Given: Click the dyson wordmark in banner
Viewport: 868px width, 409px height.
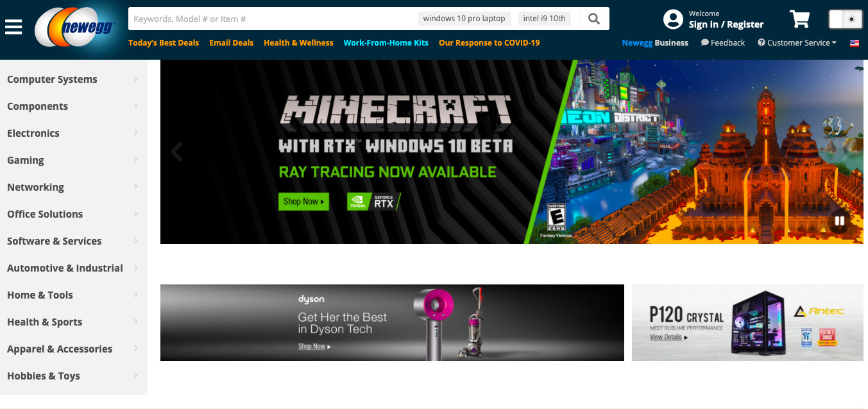Looking at the screenshot, I should pyautogui.click(x=311, y=299).
